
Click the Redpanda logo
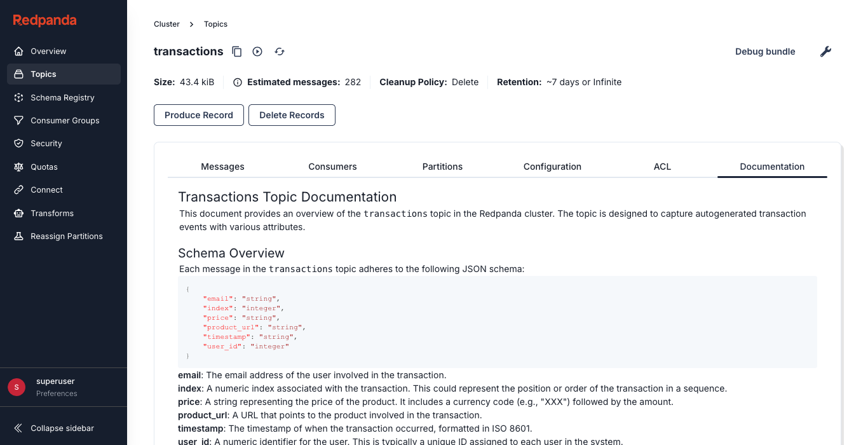coord(44,20)
